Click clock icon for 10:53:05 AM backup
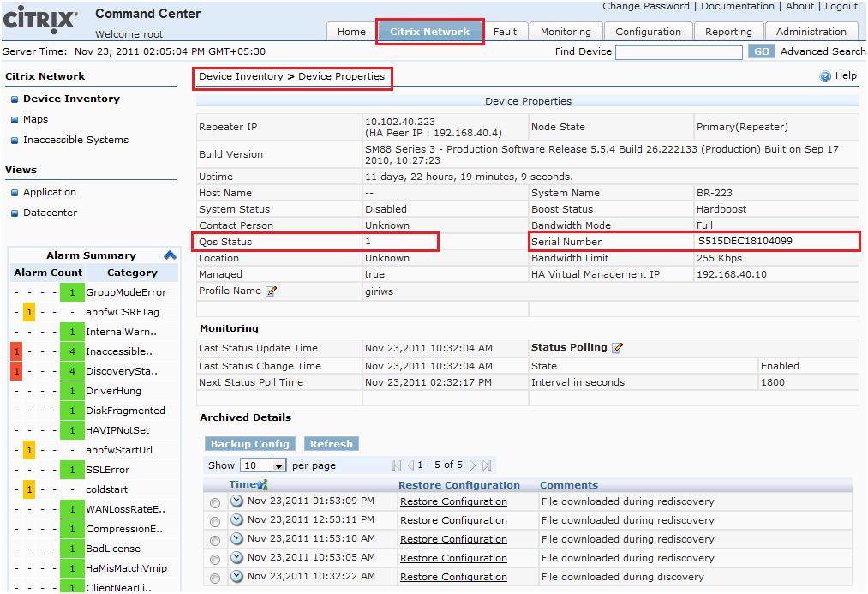This screenshot has width=868, height=594. [x=237, y=557]
